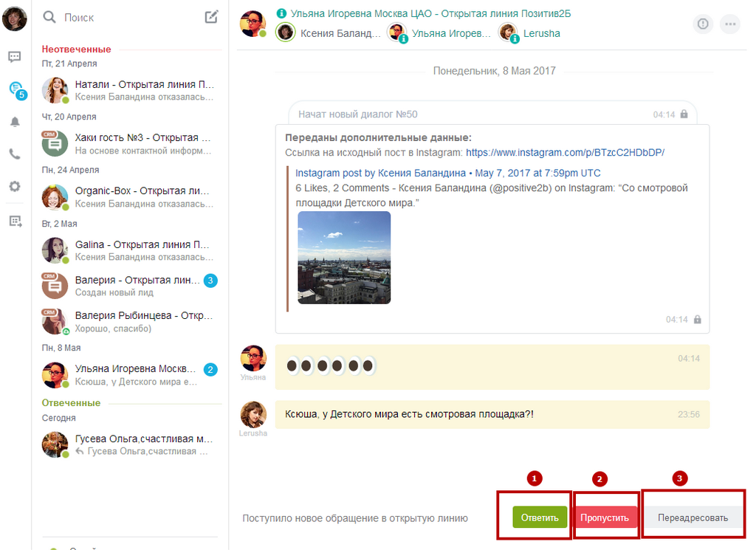Viewport: 756px width, 550px height.
Task: Open the phone dialer icon
Action: [x=15, y=154]
